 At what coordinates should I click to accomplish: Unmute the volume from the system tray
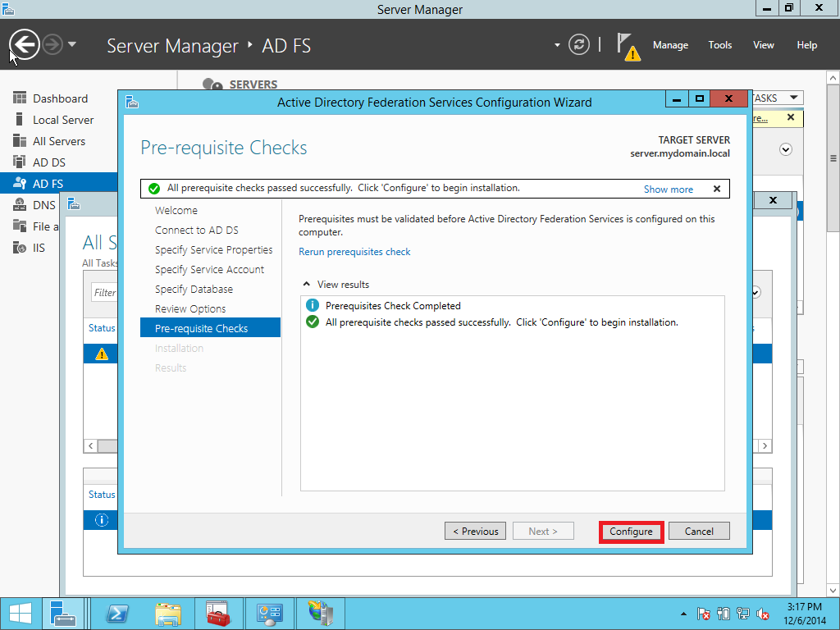[764, 613]
